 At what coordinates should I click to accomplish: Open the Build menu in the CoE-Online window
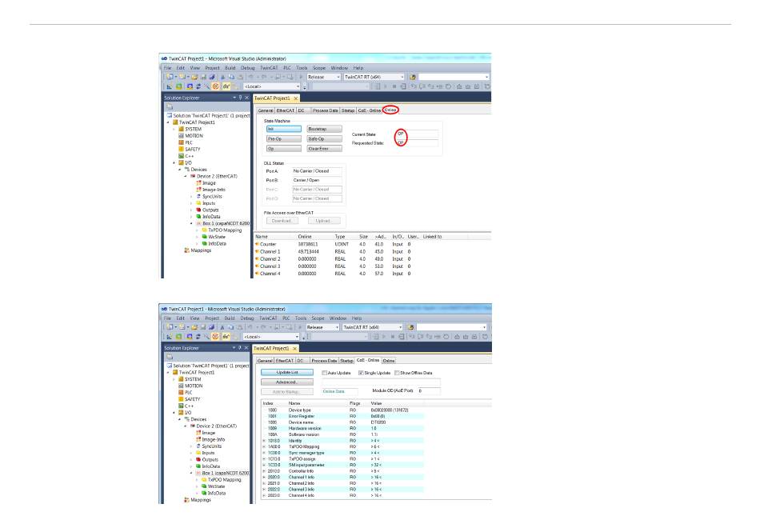point(230,318)
